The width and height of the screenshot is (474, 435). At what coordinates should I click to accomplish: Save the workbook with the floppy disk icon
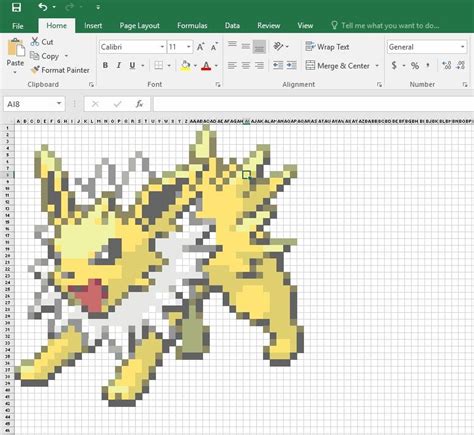click(16, 7)
